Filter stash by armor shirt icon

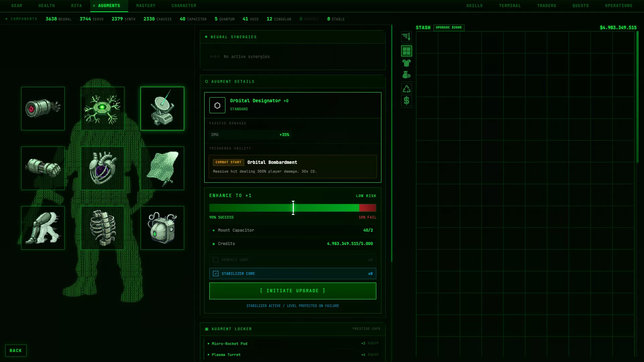tap(407, 63)
